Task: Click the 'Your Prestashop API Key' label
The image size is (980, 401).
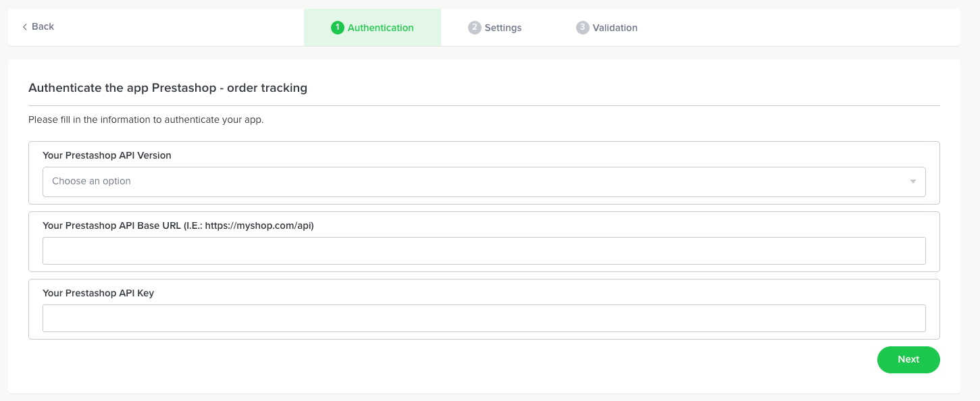Action: [x=98, y=293]
